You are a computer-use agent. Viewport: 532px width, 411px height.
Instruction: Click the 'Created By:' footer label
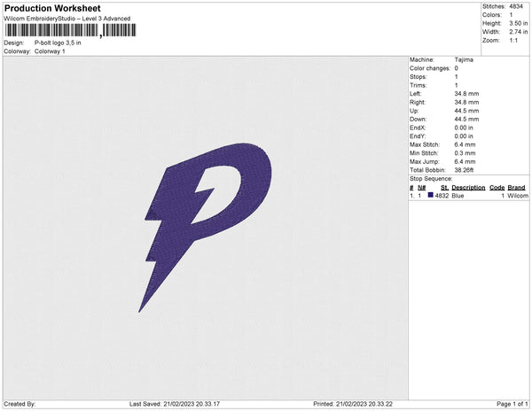(20, 404)
